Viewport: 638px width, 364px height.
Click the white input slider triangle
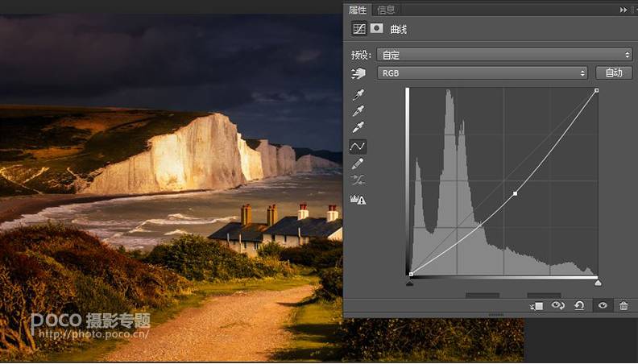pyautogui.click(x=598, y=282)
